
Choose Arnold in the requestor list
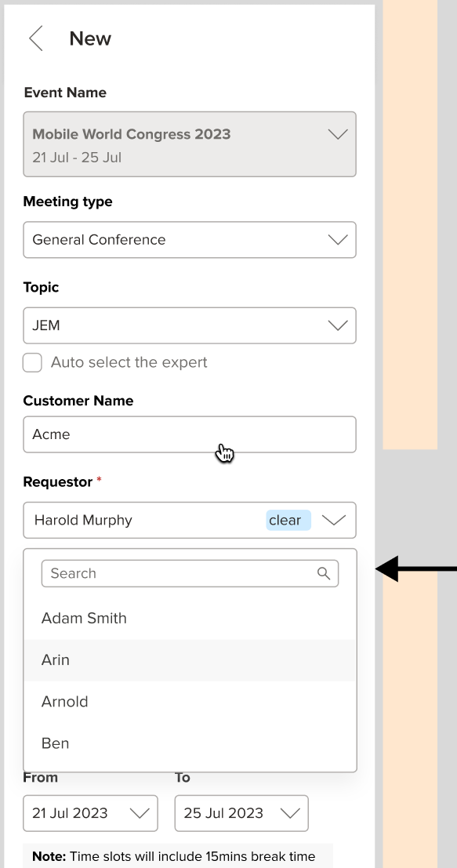tap(190, 702)
